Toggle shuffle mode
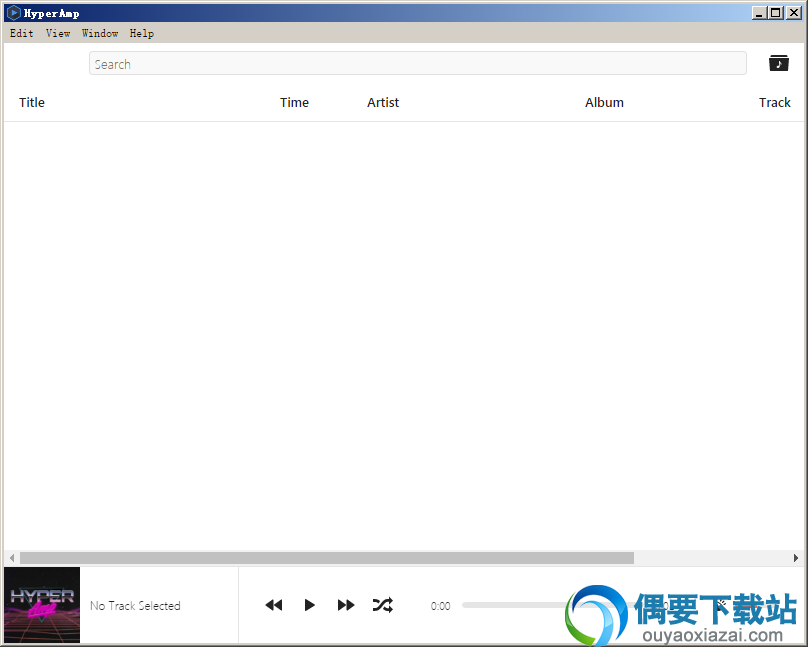Screen dimensions: 808x647 click(x=383, y=605)
